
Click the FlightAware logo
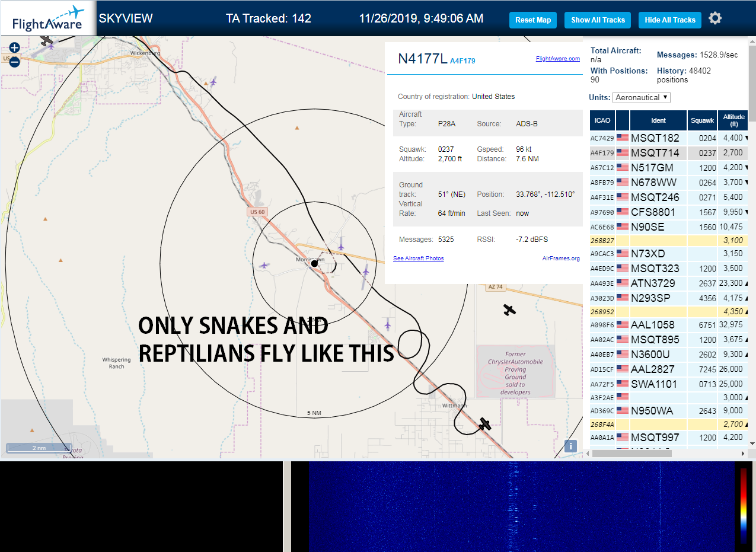pos(48,18)
